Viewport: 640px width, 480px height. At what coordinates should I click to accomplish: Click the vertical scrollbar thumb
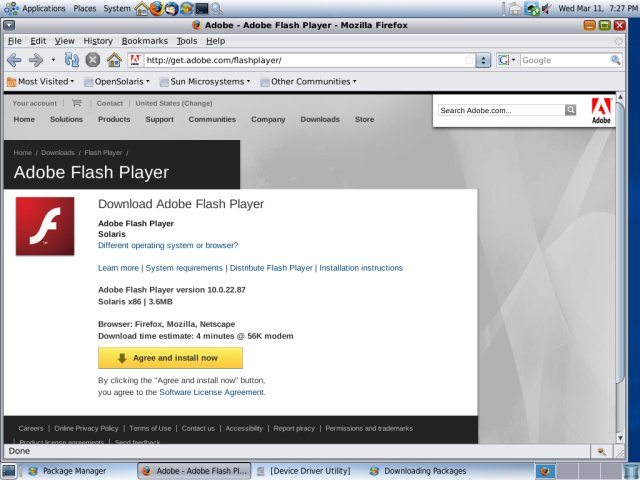tap(620, 241)
